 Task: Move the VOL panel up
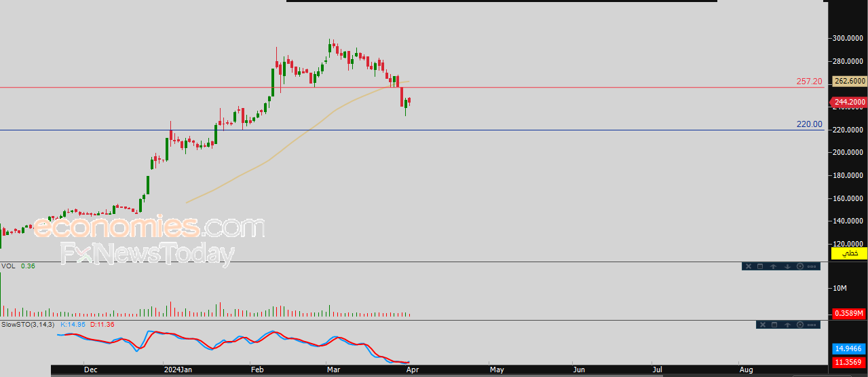tap(774, 266)
